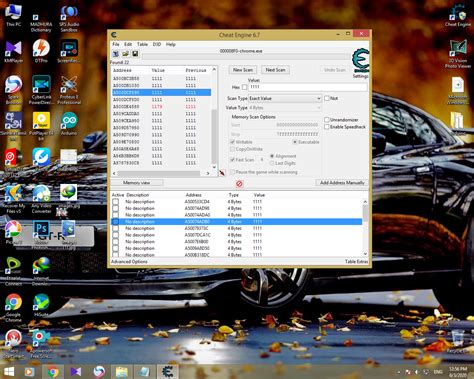Tick Active box for address A500533CD4
The image size is (474, 379).
point(115,202)
